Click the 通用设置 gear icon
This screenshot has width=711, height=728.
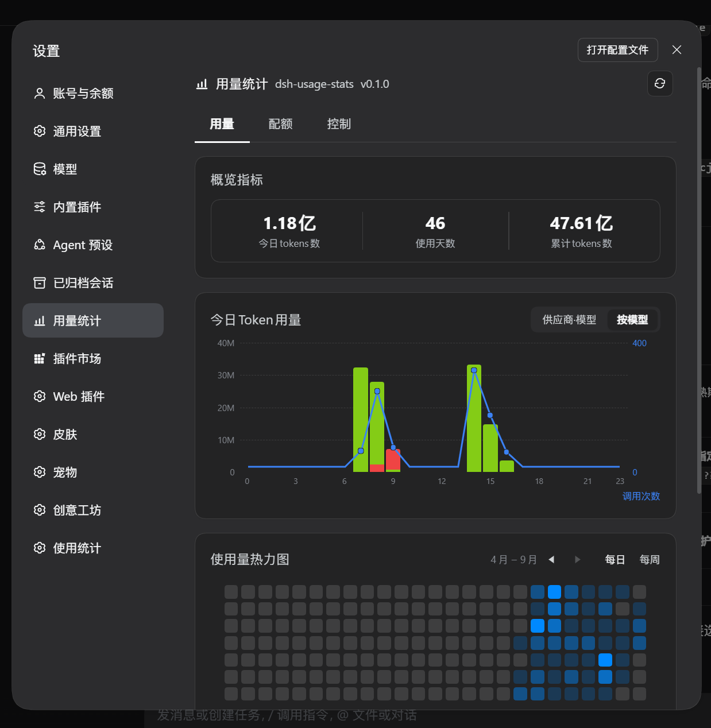40,131
